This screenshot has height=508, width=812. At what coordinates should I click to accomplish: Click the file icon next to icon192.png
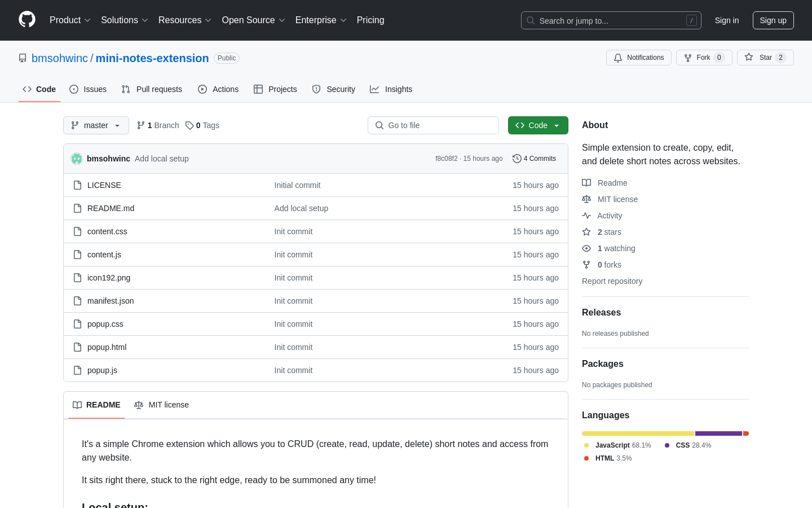click(78, 278)
